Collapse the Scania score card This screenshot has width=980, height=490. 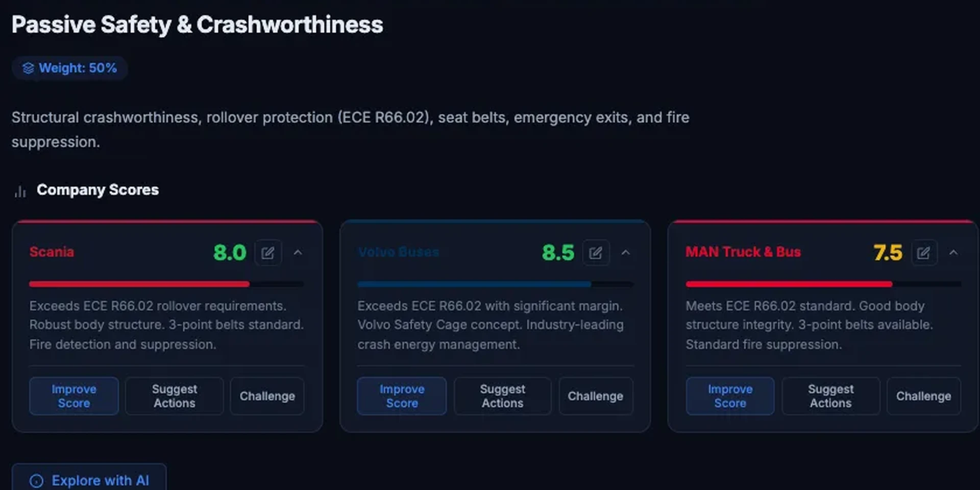coord(298,253)
